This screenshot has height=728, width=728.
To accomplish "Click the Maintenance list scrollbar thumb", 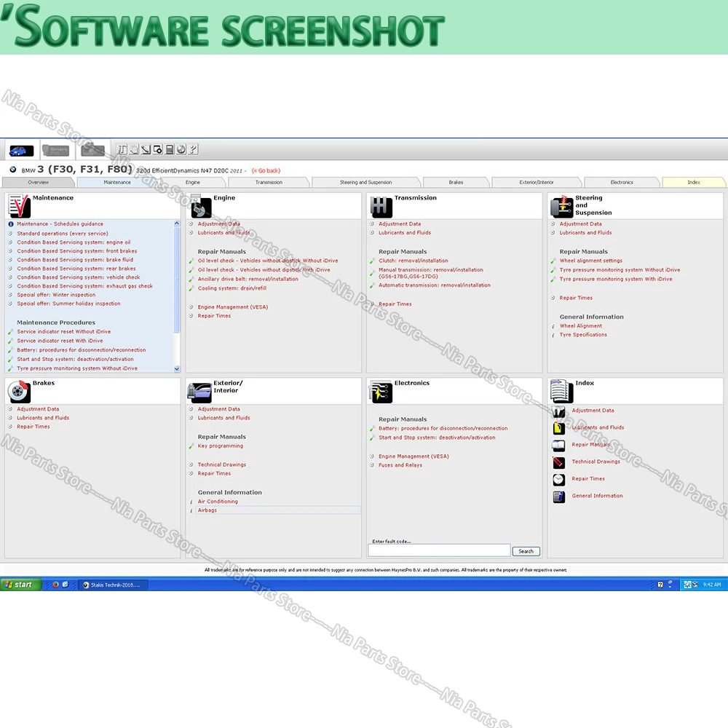I will pyautogui.click(x=176, y=280).
